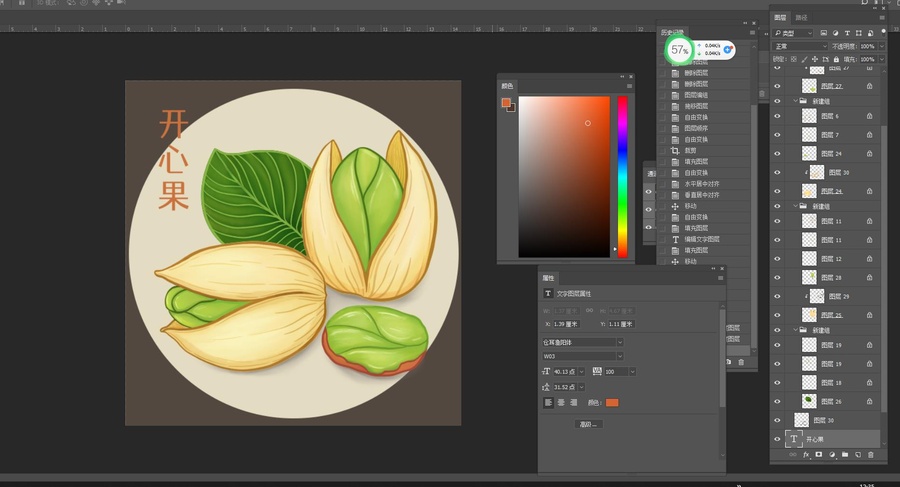The height and width of the screenshot is (487, 900).
Task: Select the 属性 Properties panel tab
Action: [x=548, y=278]
